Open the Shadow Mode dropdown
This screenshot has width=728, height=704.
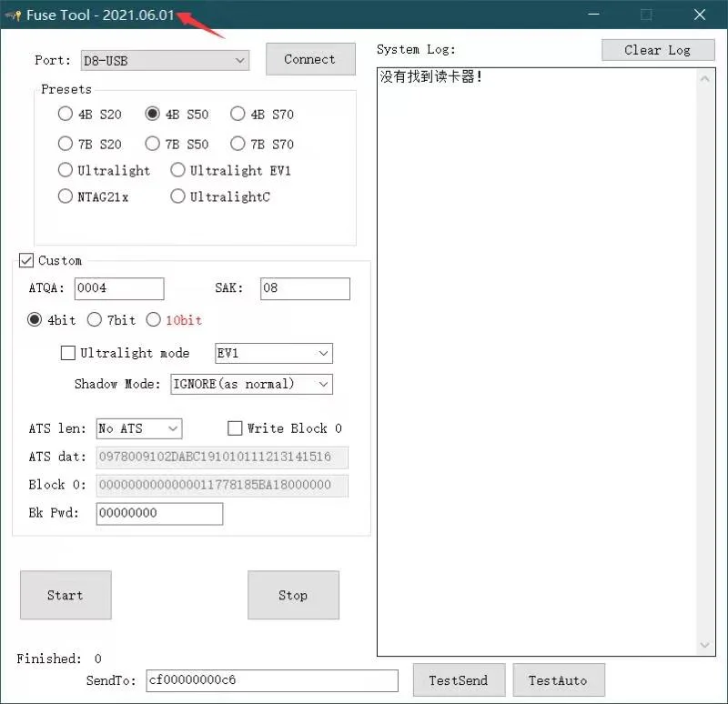251,384
